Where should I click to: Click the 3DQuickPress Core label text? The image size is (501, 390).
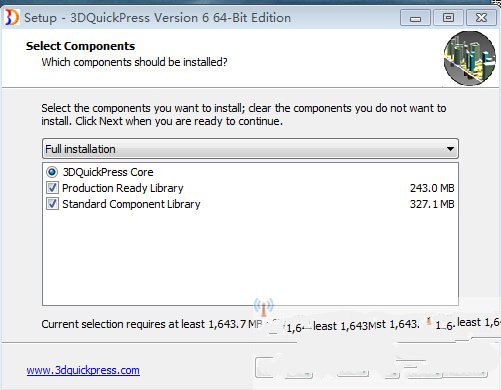pos(108,172)
